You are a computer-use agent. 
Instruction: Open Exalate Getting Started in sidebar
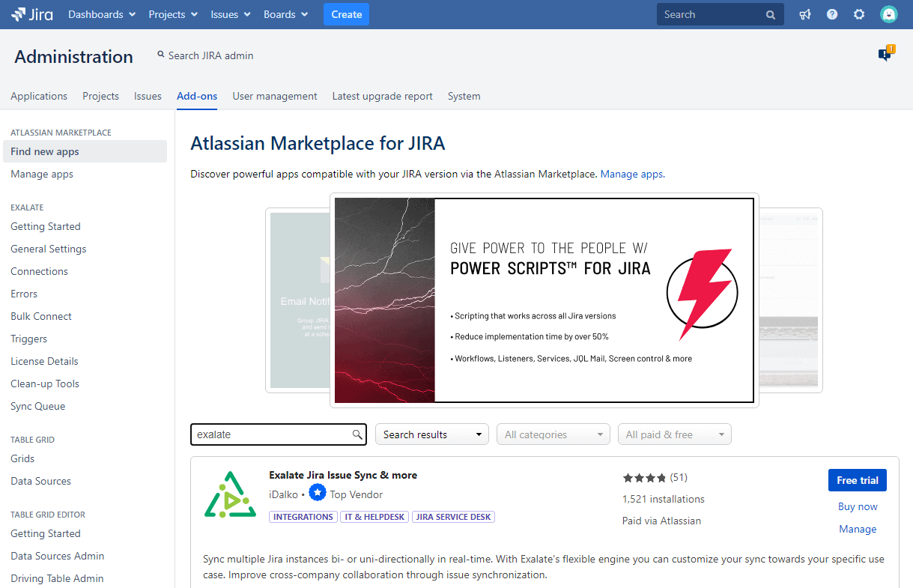click(x=46, y=226)
